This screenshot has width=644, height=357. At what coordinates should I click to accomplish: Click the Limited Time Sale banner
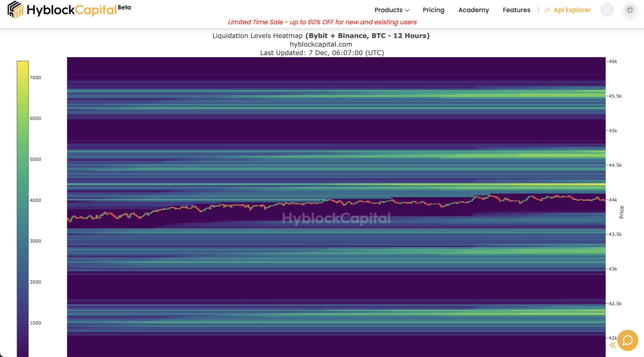pos(322,22)
